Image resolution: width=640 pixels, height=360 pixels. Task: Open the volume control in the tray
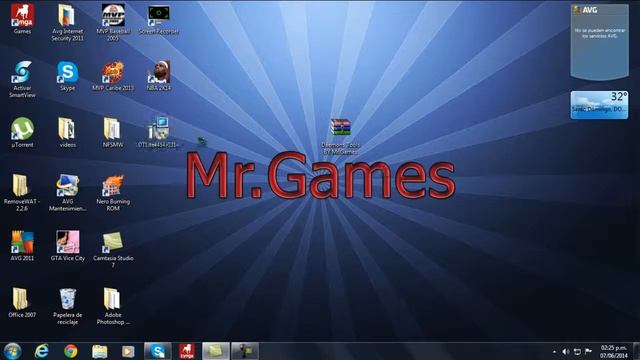pos(566,351)
